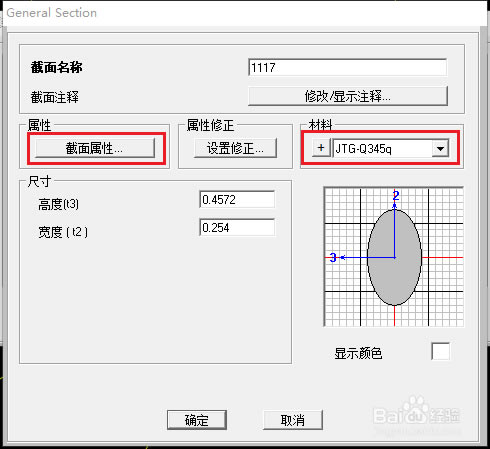This screenshot has height=449, width=490.
Task: Open the material dropdown arrow
Action: (440, 149)
